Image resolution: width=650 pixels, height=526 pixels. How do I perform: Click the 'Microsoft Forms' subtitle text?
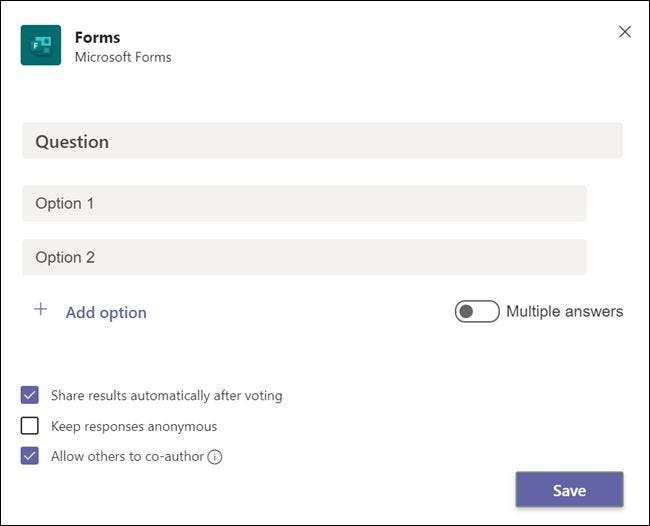(123, 57)
